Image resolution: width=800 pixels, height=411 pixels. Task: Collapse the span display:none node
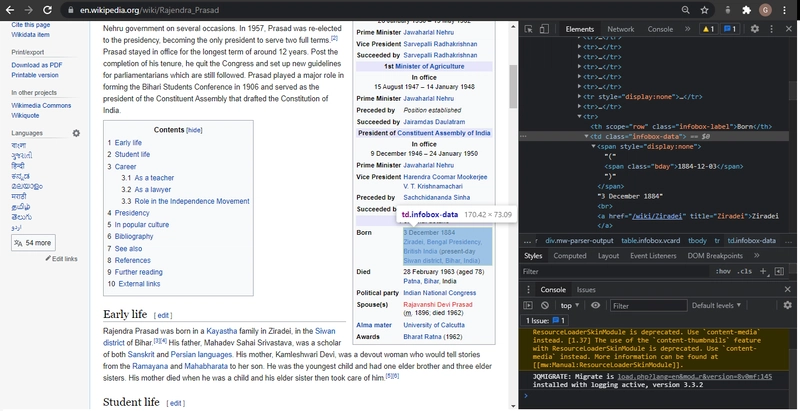(594, 146)
